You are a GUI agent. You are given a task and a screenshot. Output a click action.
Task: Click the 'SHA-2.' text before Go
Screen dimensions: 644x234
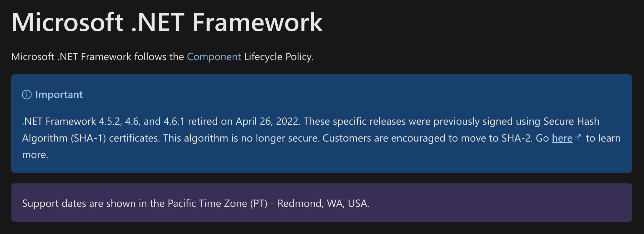coord(517,138)
